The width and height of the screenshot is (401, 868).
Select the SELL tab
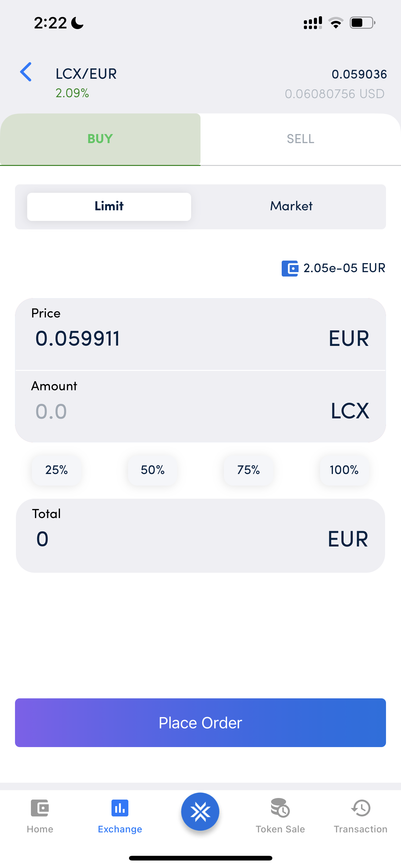click(300, 139)
